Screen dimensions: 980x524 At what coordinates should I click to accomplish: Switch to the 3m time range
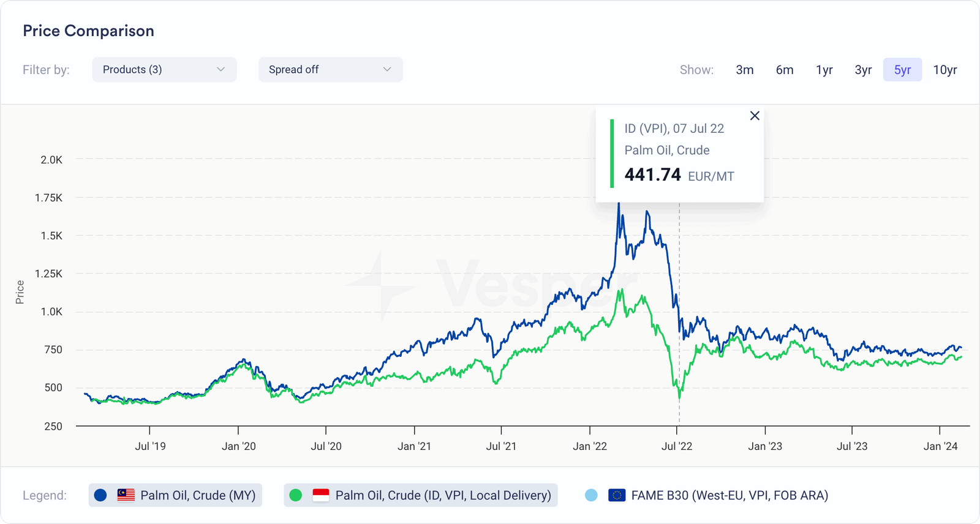745,70
